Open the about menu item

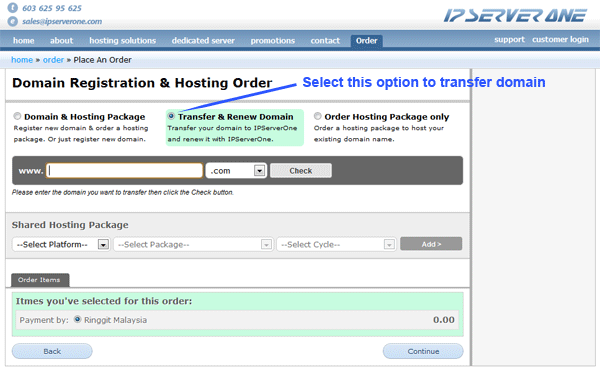pos(61,41)
